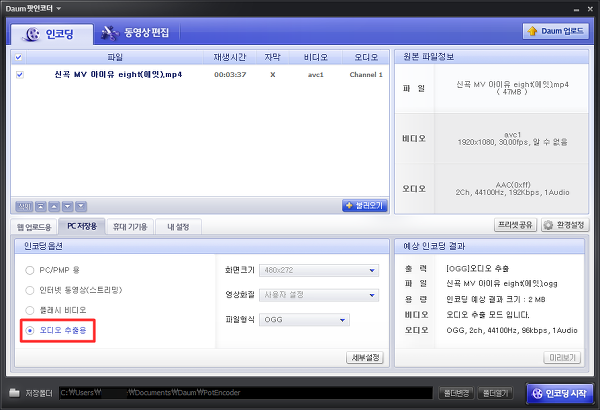This screenshot has height=410, width=600.
Task: Click the 미리보기 preview button
Action: [x=562, y=358]
